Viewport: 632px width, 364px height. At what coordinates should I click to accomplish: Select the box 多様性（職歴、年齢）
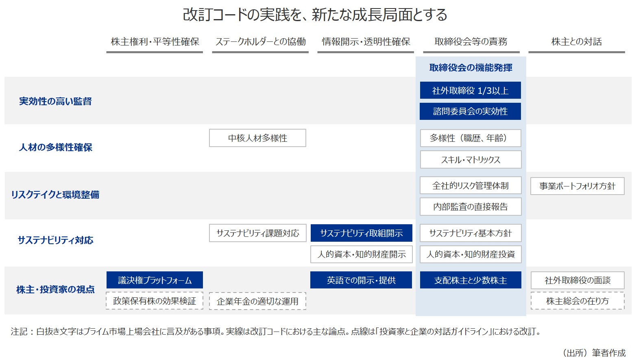point(471,138)
